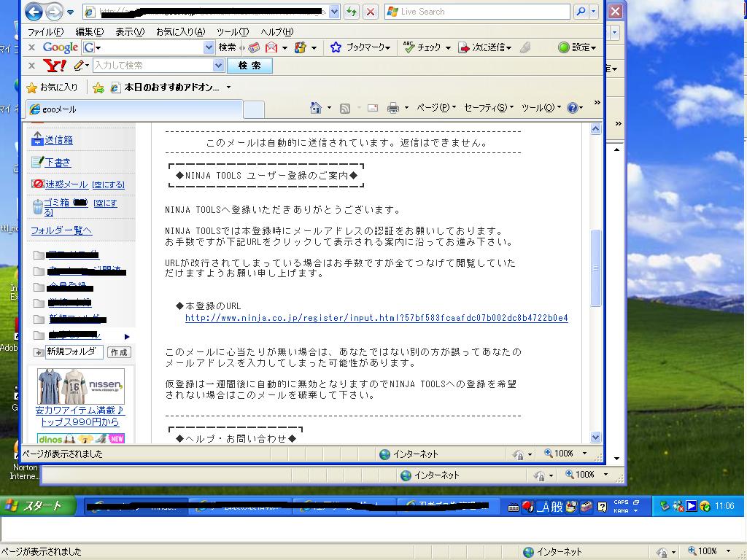Click the add-to-favorites-bar star icon

click(x=98, y=87)
